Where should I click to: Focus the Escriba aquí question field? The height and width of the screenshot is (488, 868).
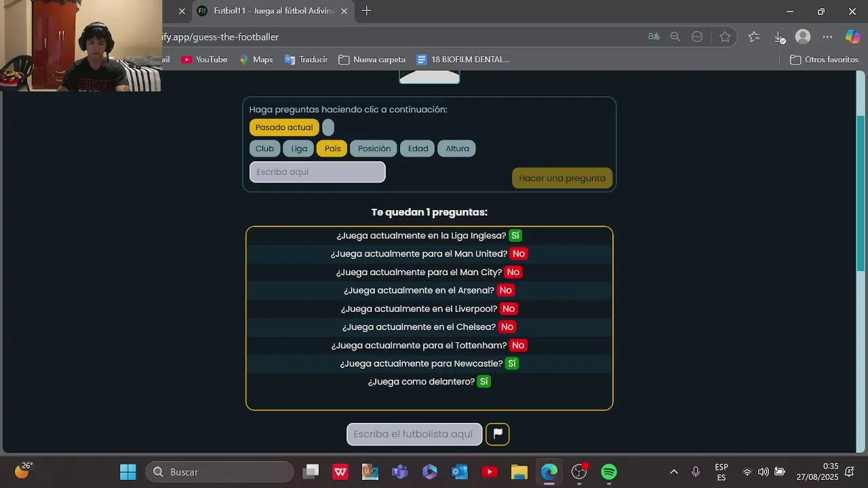pyautogui.click(x=317, y=172)
